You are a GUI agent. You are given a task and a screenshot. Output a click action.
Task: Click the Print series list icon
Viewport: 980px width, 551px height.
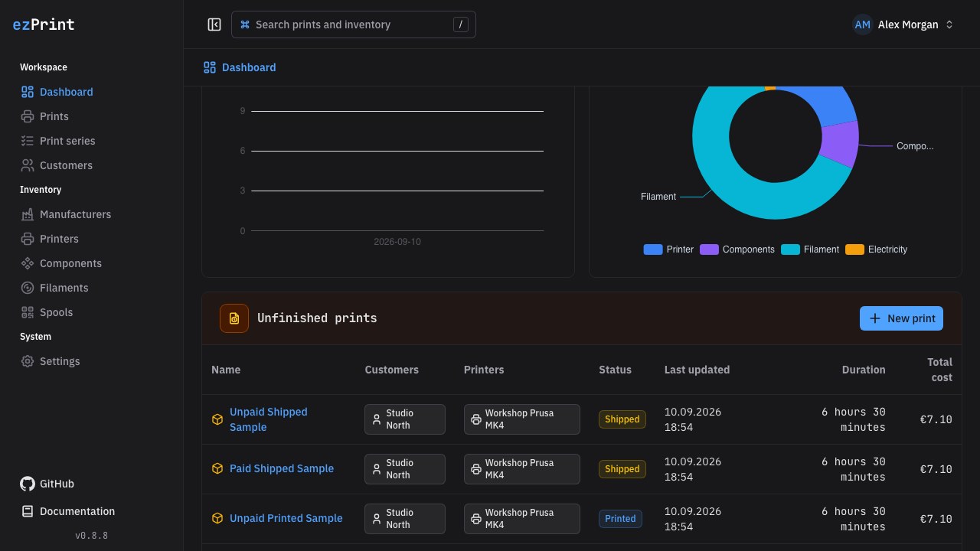tap(28, 141)
